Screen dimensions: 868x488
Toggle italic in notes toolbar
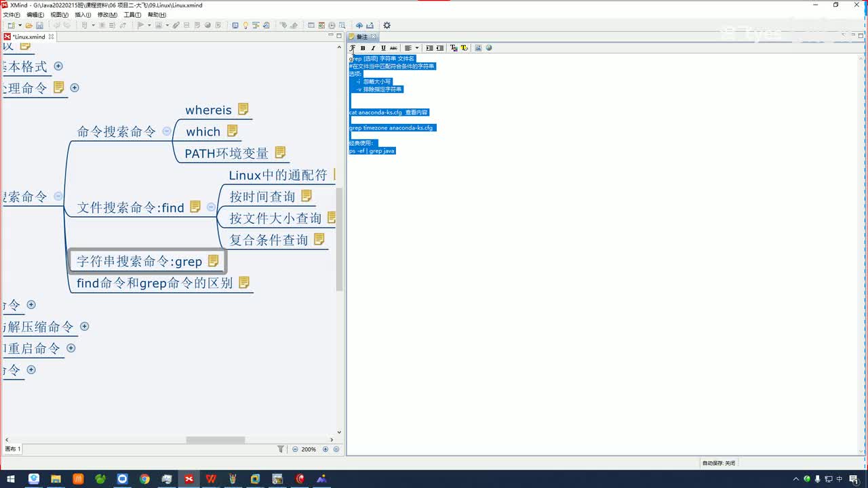coord(372,48)
